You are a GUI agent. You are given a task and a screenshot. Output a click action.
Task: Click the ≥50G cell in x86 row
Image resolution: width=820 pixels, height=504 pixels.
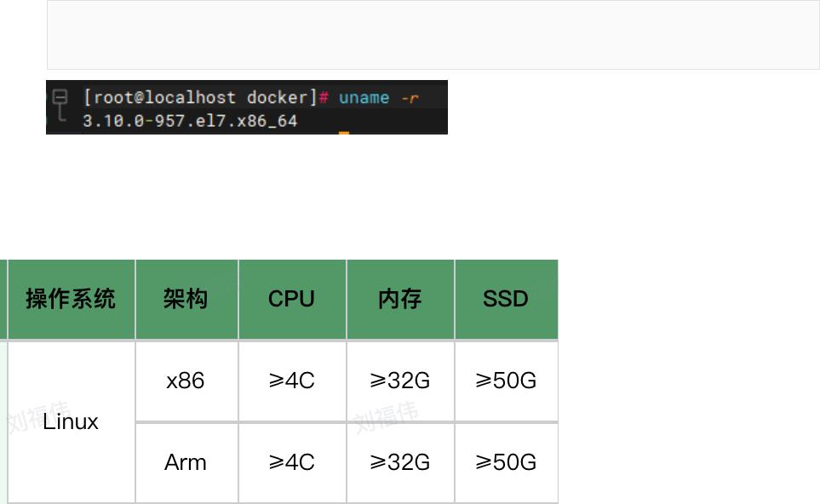pyautogui.click(x=506, y=381)
